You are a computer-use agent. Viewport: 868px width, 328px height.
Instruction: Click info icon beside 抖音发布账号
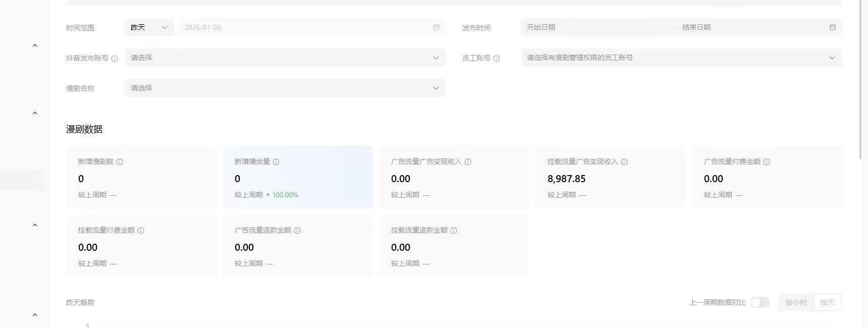pos(115,59)
